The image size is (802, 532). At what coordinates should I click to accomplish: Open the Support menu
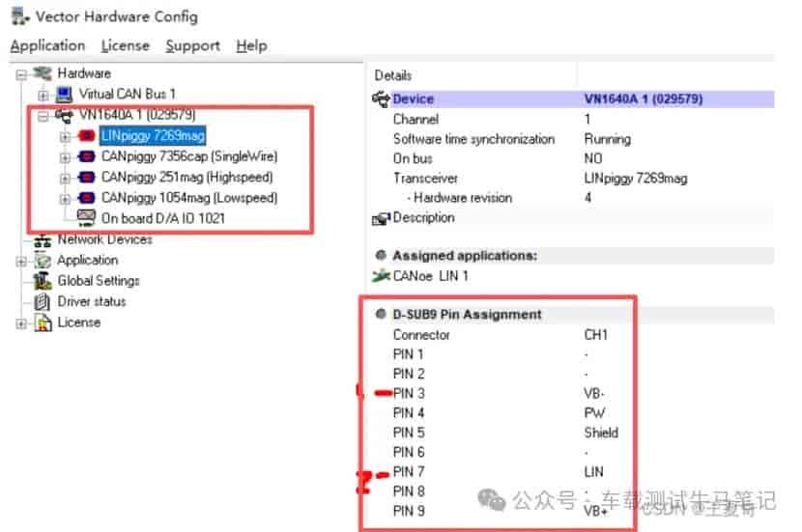[x=193, y=45]
